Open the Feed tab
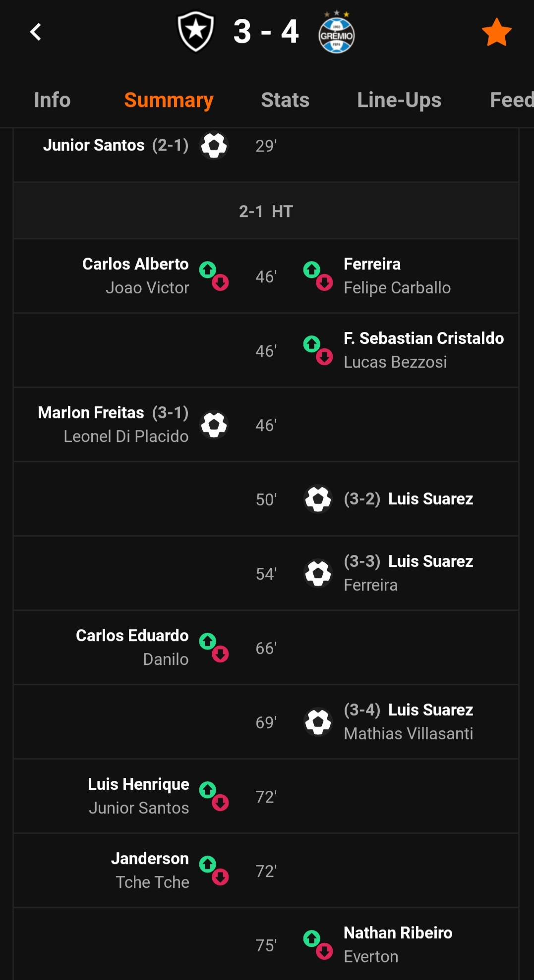Image resolution: width=534 pixels, height=980 pixels. (x=512, y=100)
